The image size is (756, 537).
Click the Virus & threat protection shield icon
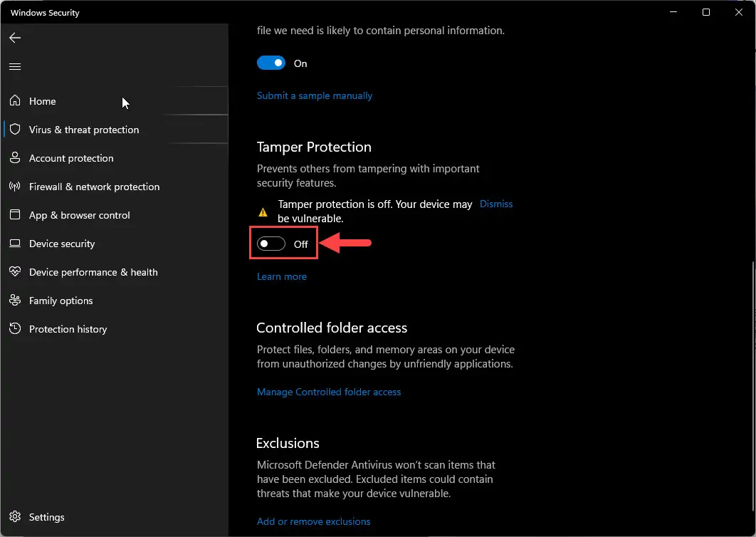click(x=15, y=130)
